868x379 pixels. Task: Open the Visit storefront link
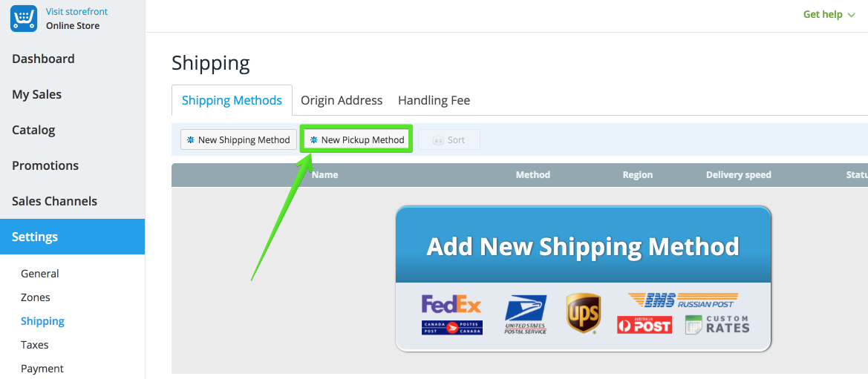tap(77, 12)
